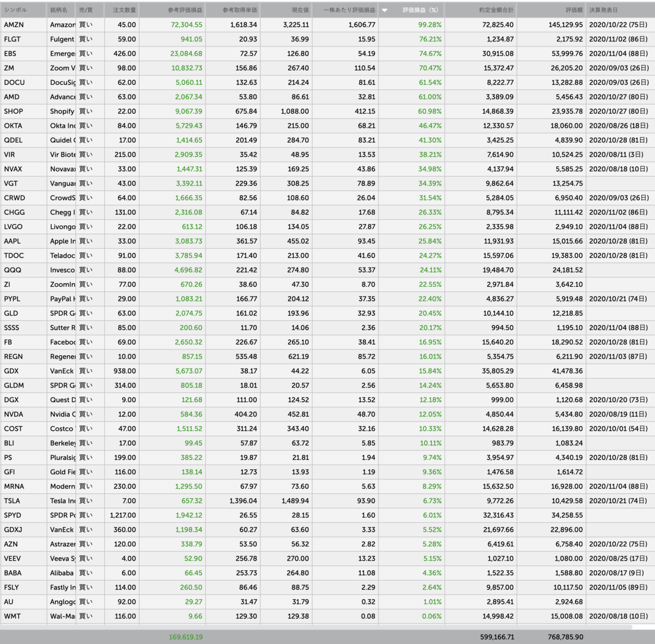
Task: Select the AMZN symbol row
Action: coord(327,25)
